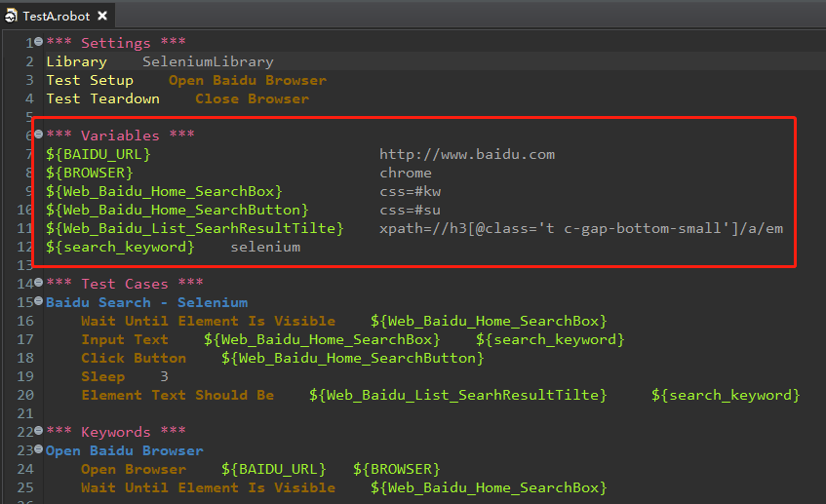This screenshot has height=504, width=826.
Task: Click ${Web_Baidu_Home_SearchButton} definition on line 10
Action: coord(177,210)
